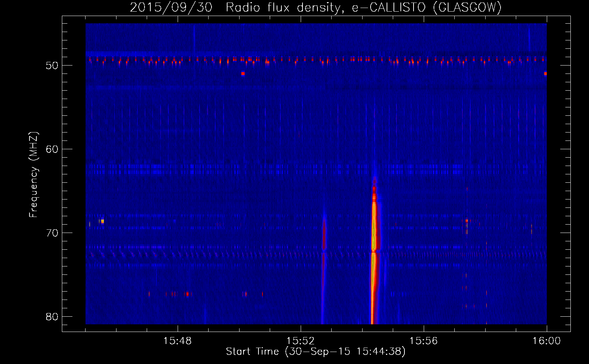This screenshot has width=589, height=364.
Task: Click the 15:48 time tick label
Action: click(177, 341)
